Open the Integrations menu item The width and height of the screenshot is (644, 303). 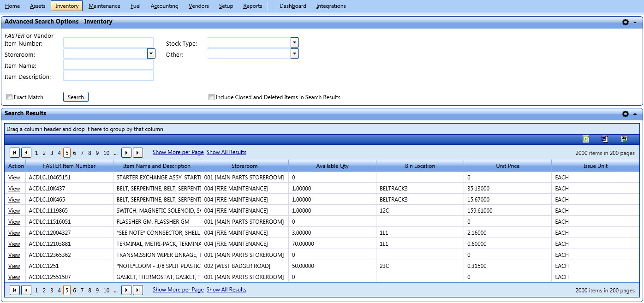(331, 6)
